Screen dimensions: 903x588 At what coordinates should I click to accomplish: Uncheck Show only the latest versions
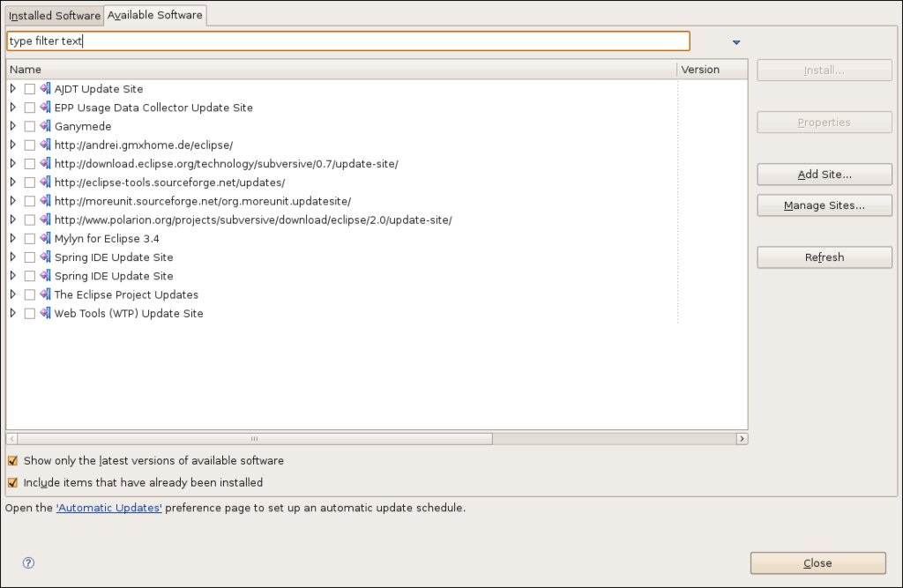(12, 461)
